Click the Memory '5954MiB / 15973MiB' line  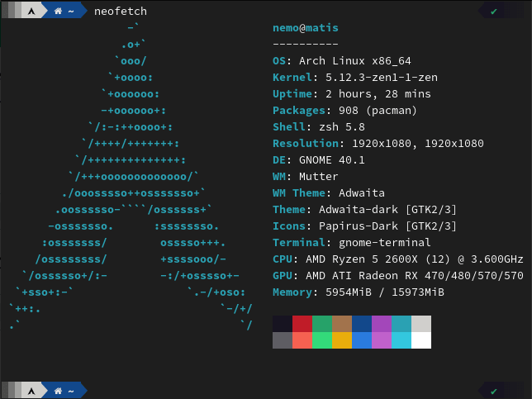tap(359, 292)
